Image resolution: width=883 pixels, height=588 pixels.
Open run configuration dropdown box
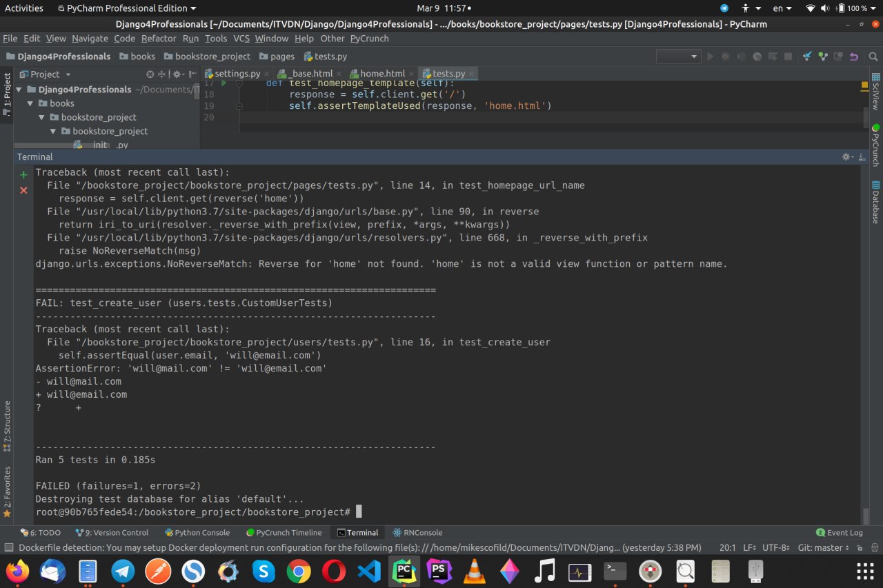[678, 57]
